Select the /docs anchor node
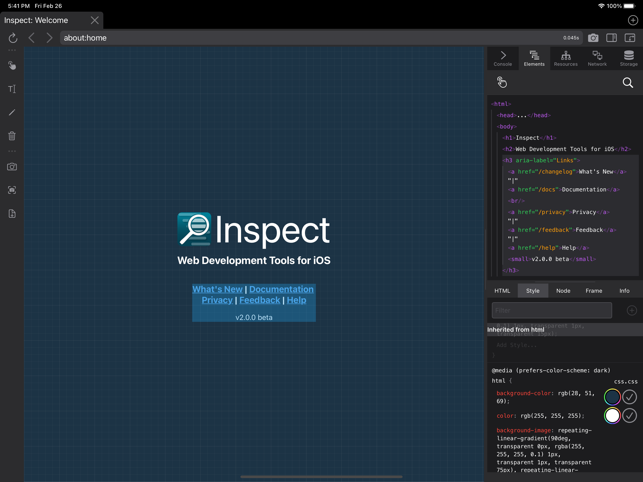Screen dimensions: 643x482 click(563, 190)
